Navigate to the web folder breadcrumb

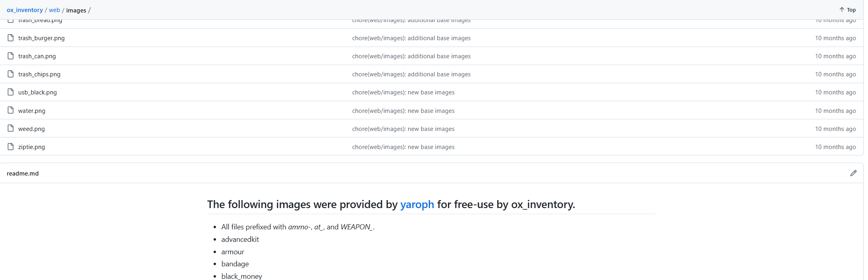pos(55,10)
